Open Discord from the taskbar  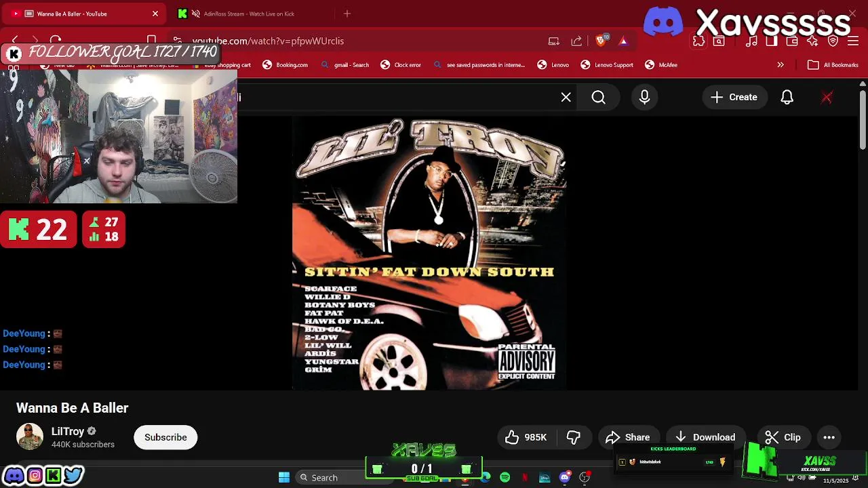(x=565, y=478)
